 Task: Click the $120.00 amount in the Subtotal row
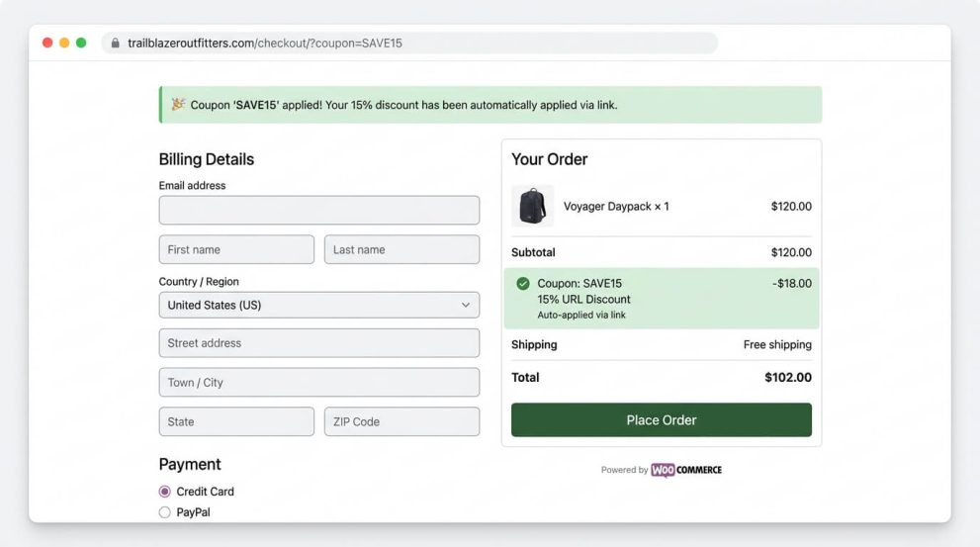[x=791, y=252]
